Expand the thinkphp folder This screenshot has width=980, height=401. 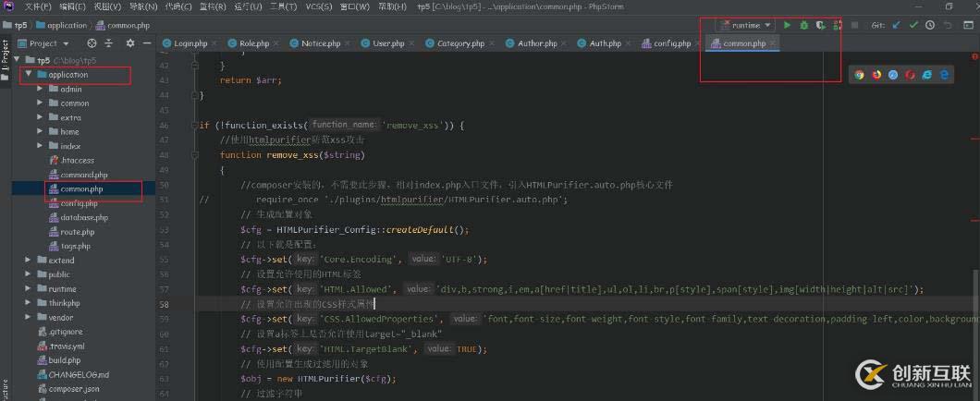click(x=28, y=303)
